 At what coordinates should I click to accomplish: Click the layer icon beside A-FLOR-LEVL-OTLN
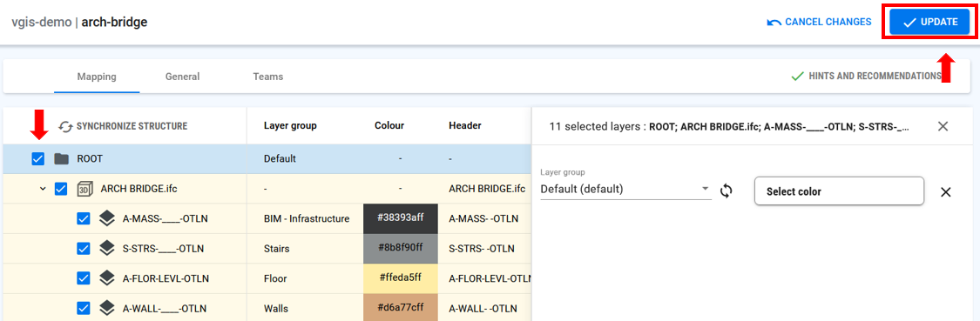107,278
